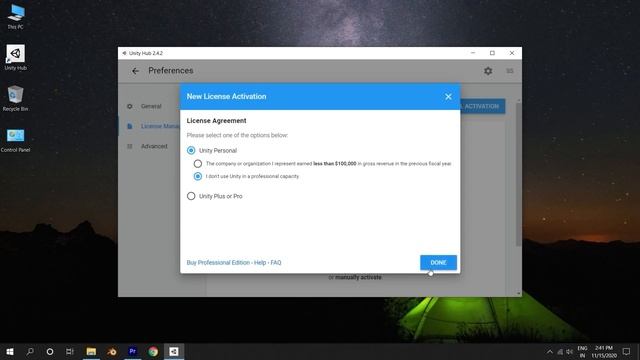Click manually activate link

[358, 278]
